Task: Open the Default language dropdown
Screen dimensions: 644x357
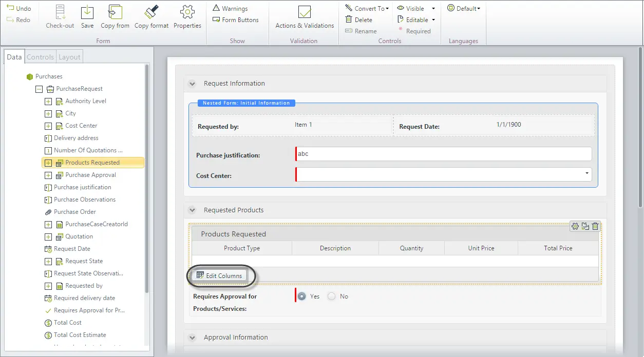Action: (464, 9)
